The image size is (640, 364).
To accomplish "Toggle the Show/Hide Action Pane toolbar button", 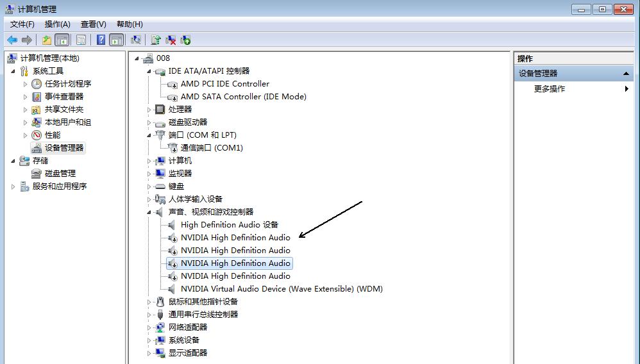I will click(x=116, y=40).
